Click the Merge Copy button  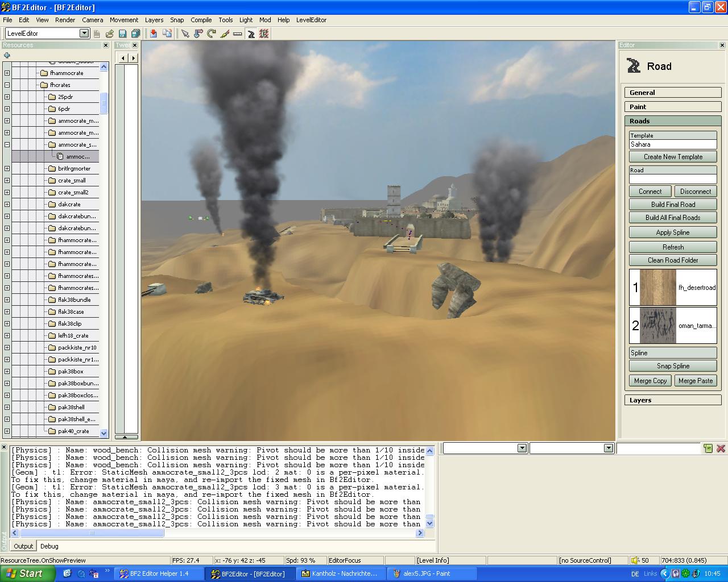pos(650,381)
